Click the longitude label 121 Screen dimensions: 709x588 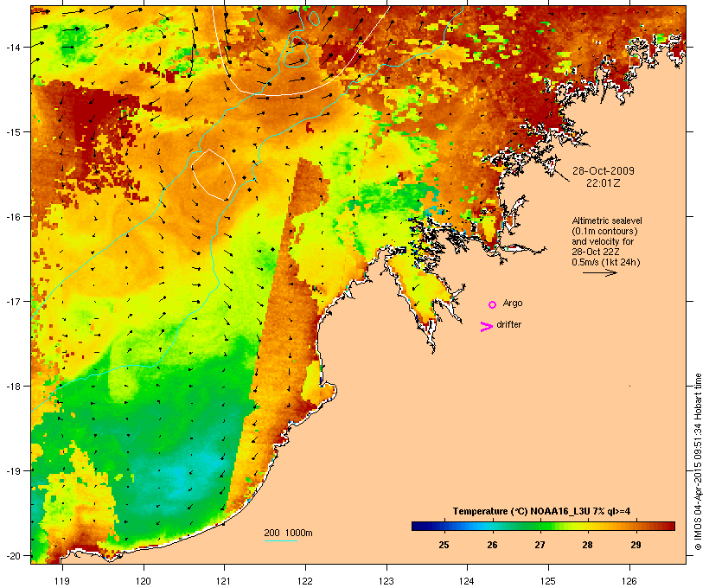pyautogui.click(x=224, y=581)
